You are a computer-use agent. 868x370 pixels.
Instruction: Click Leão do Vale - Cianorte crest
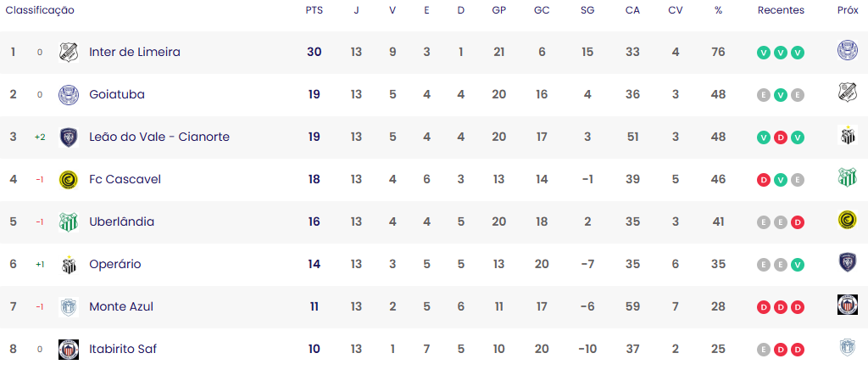[x=69, y=137]
